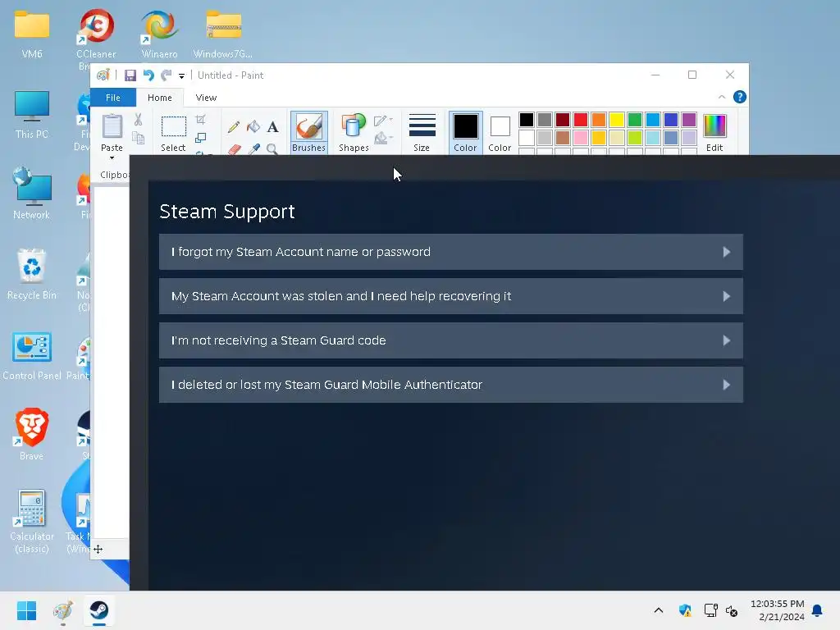This screenshot has width=840, height=630.
Task: Click the Crop icon in Paint
Action: (x=200, y=120)
